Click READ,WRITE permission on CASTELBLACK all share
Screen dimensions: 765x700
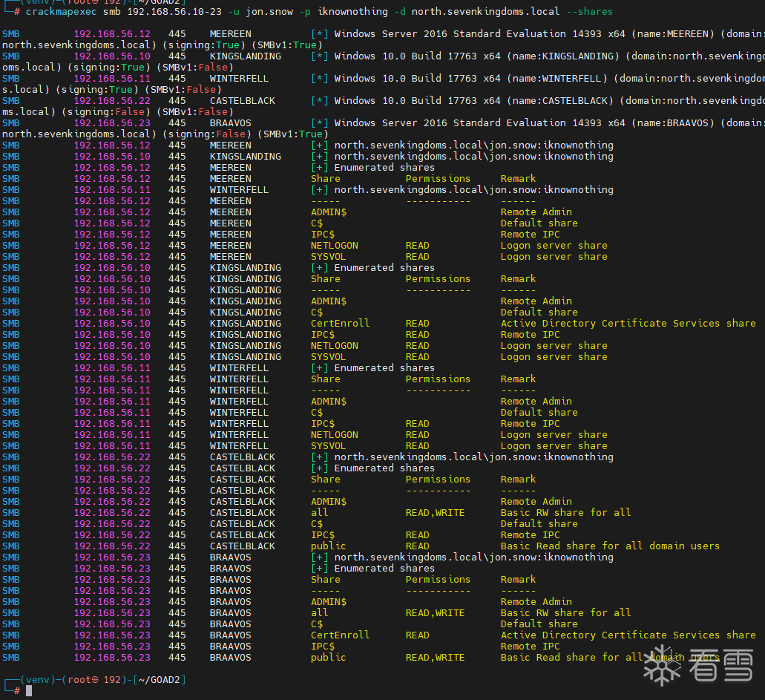[435, 512]
